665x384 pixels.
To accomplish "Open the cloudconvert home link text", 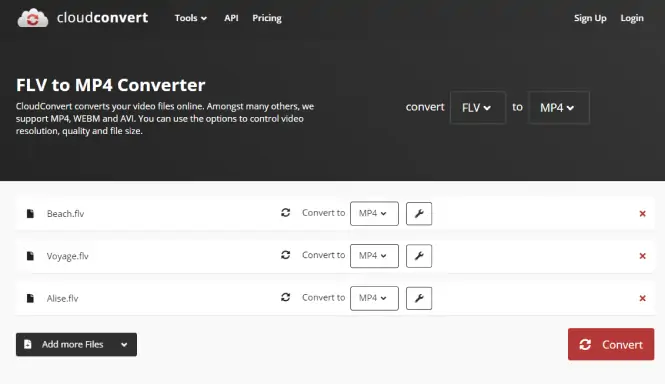I will coord(102,18).
